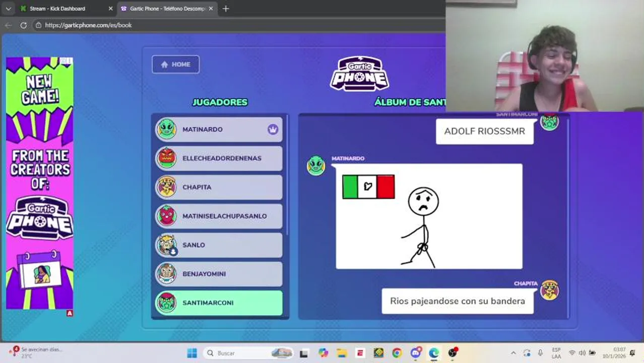
Task: Open the weather widget on the taskbar
Action: (x=35, y=352)
